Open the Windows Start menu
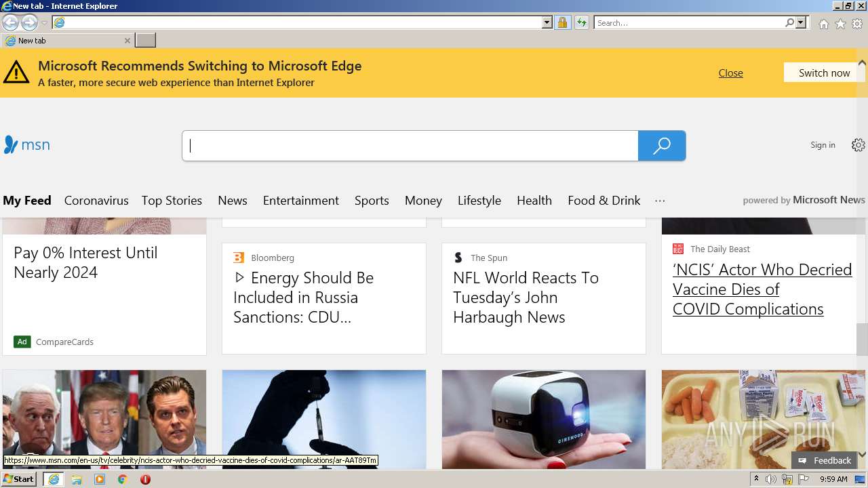868x488 pixels. (19, 479)
